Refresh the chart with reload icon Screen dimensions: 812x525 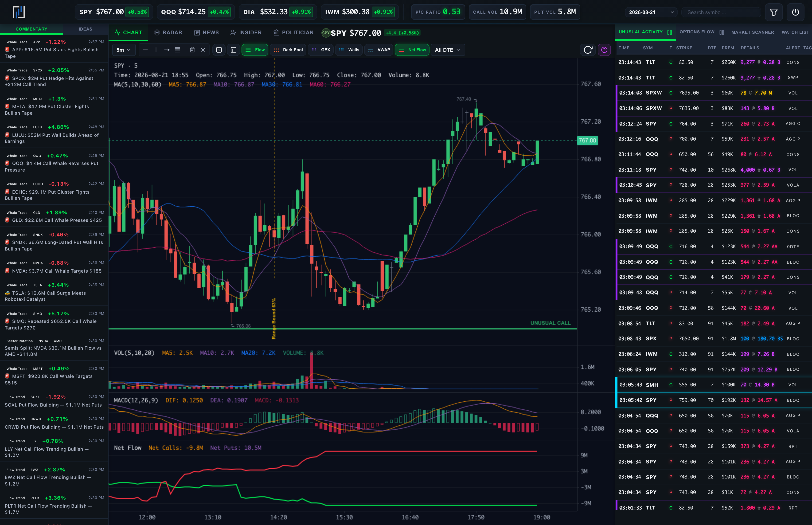click(588, 50)
